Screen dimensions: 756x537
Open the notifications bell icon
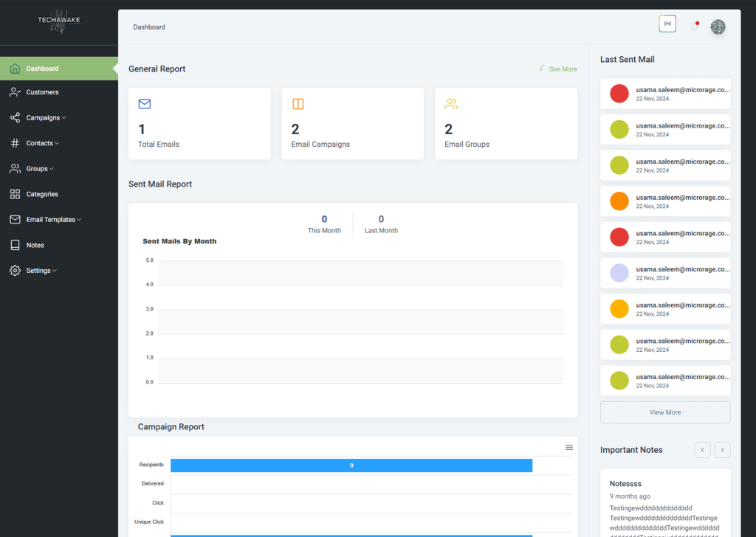click(x=695, y=26)
